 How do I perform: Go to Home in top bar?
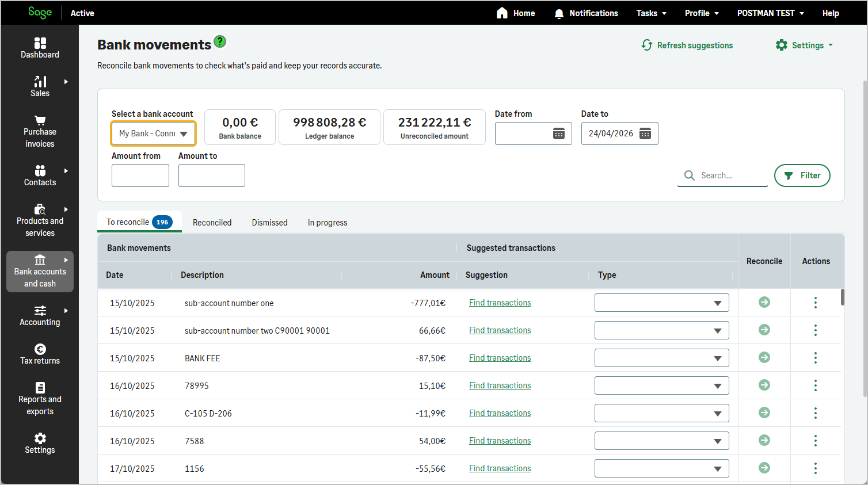(x=516, y=13)
